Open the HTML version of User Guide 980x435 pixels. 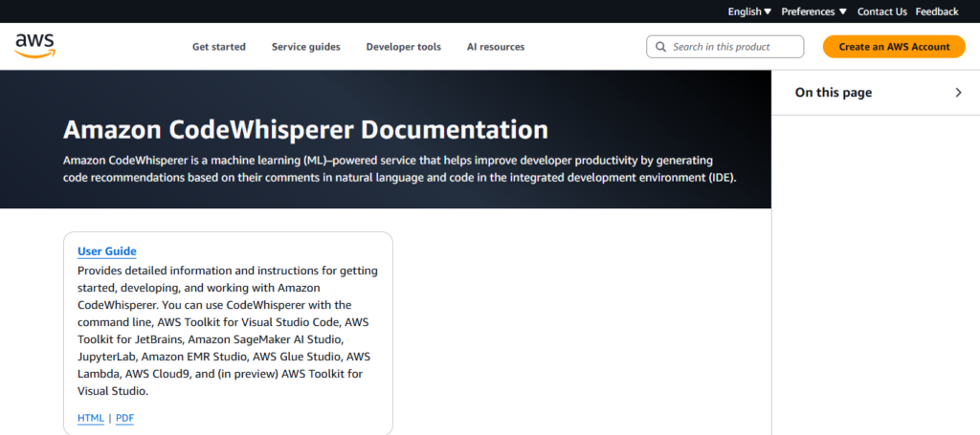point(91,418)
